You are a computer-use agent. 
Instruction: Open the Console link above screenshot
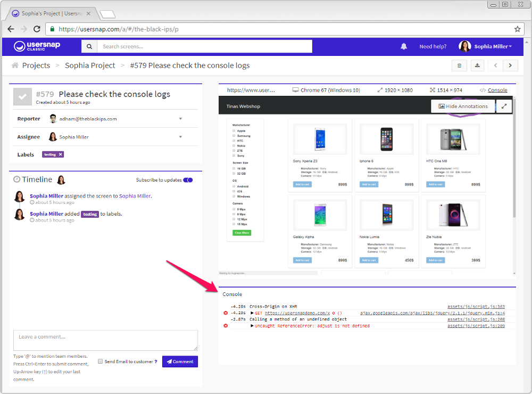(x=497, y=90)
